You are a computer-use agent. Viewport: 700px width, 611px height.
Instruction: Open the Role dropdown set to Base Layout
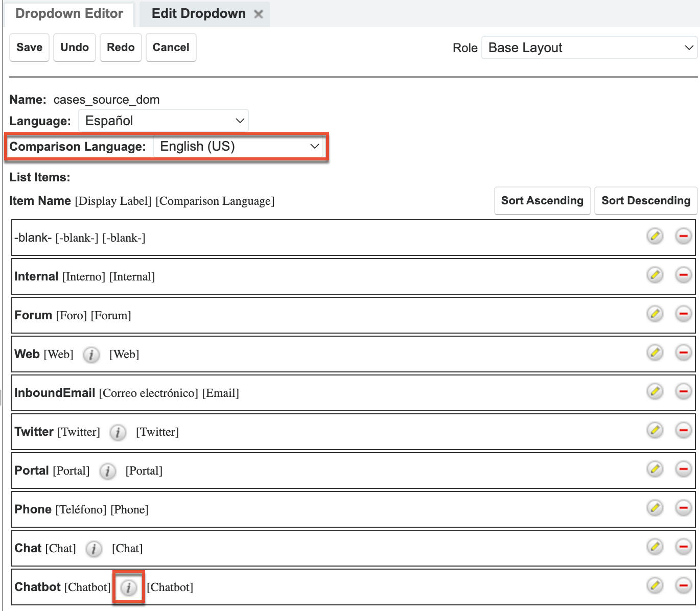click(x=589, y=48)
